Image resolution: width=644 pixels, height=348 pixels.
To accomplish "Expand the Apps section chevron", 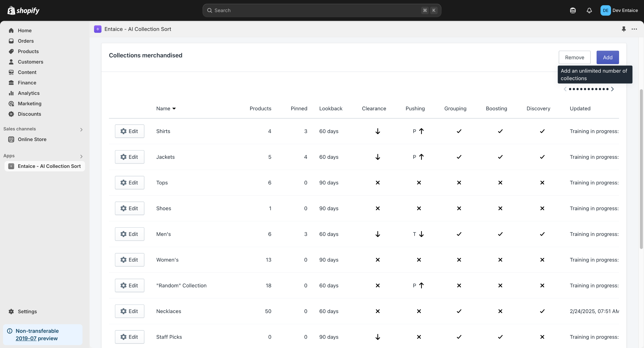I will 81,156.
